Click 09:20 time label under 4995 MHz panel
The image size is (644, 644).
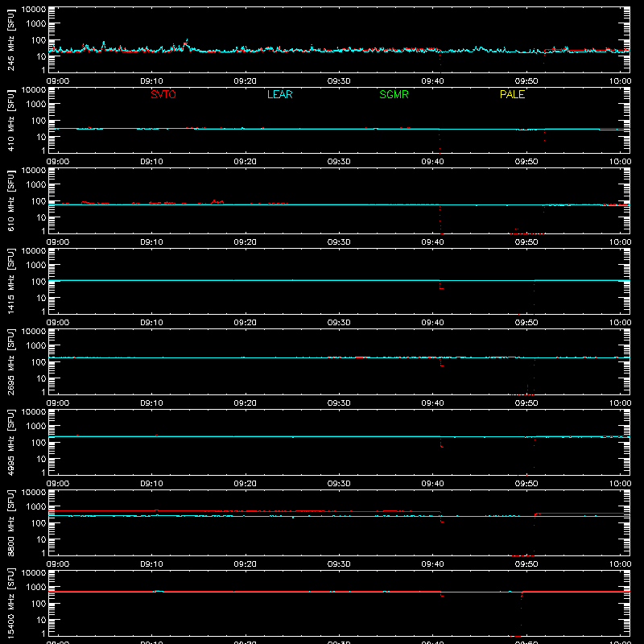pyautogui.click(x=246, y=484)
